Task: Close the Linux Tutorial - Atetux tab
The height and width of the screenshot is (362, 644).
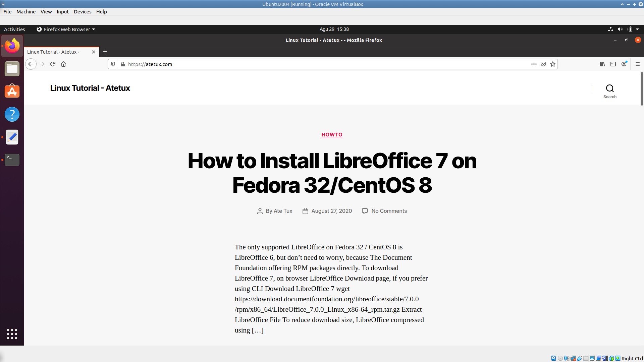Action: point(94,52)
